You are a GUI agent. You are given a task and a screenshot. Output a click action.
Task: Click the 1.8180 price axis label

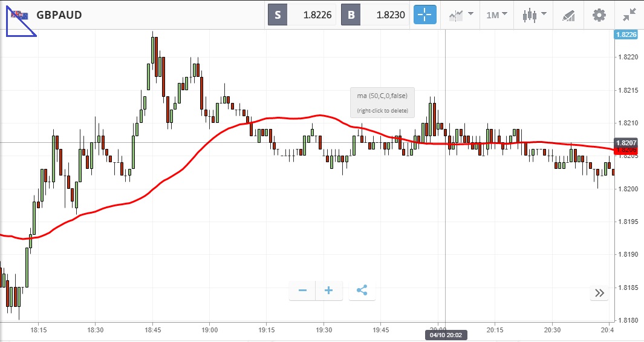628,320
